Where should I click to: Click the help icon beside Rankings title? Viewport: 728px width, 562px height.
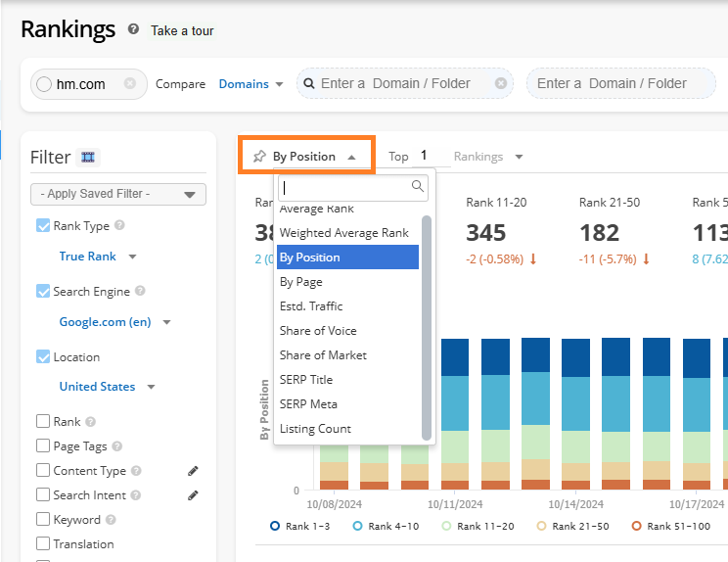133,30
